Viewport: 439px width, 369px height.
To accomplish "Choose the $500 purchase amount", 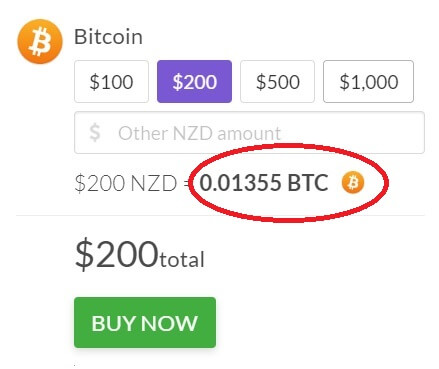I will click(x=277, y=82).
